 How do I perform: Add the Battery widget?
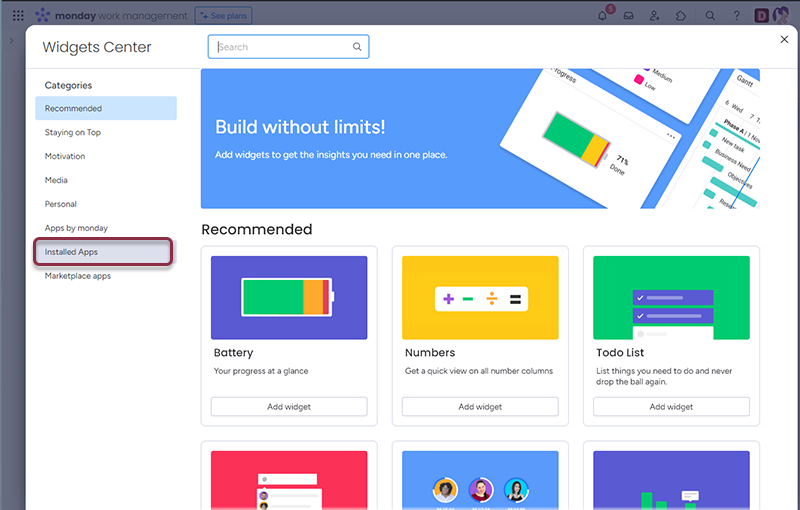[289, 407]
